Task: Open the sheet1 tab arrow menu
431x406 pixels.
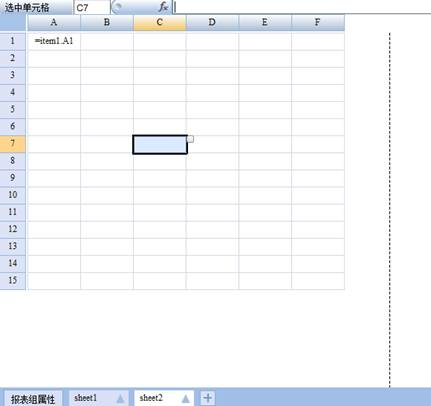Action: pos(121,398)
